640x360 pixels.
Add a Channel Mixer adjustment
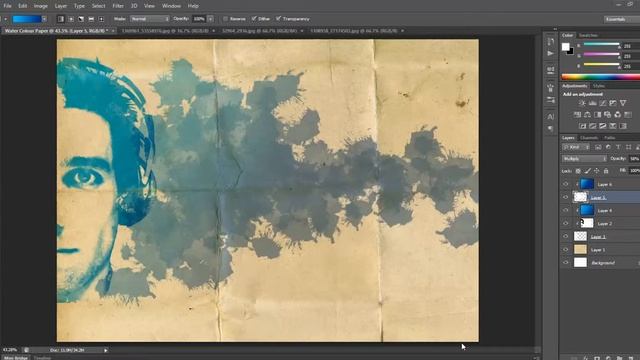coord(618,115)
